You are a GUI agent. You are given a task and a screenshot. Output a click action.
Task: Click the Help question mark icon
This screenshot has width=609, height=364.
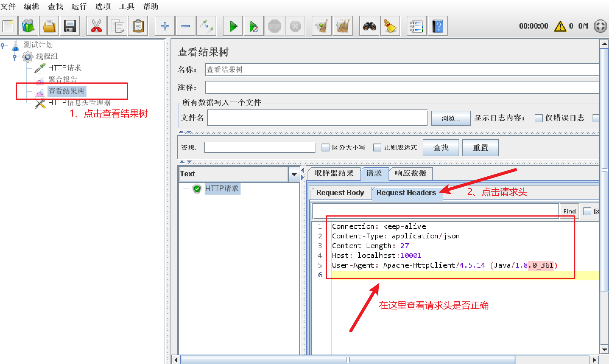437,26
